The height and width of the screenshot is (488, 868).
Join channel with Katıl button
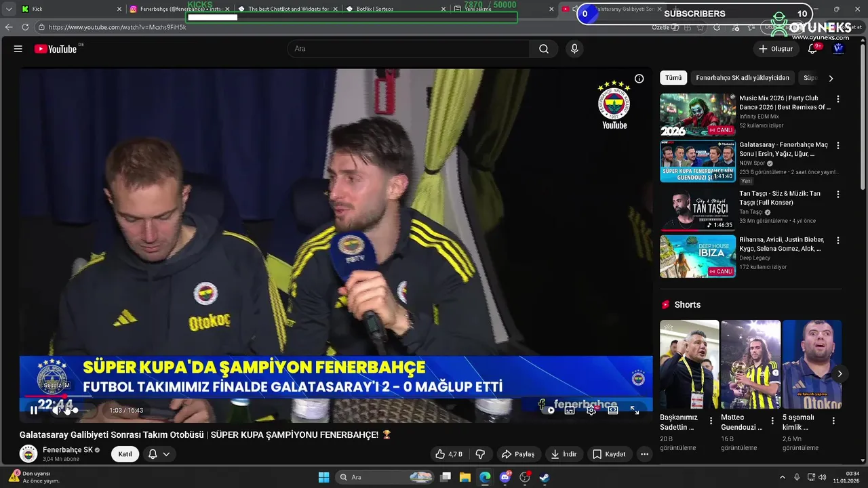tap(125, 454)
